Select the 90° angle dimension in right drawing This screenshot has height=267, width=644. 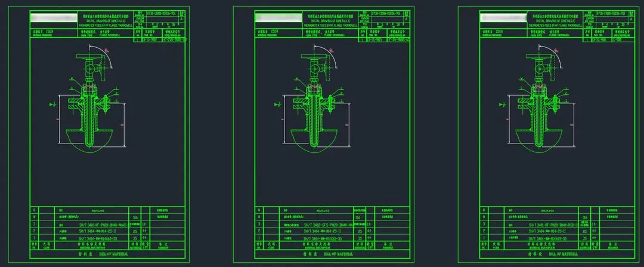click(x=556, y=50)
